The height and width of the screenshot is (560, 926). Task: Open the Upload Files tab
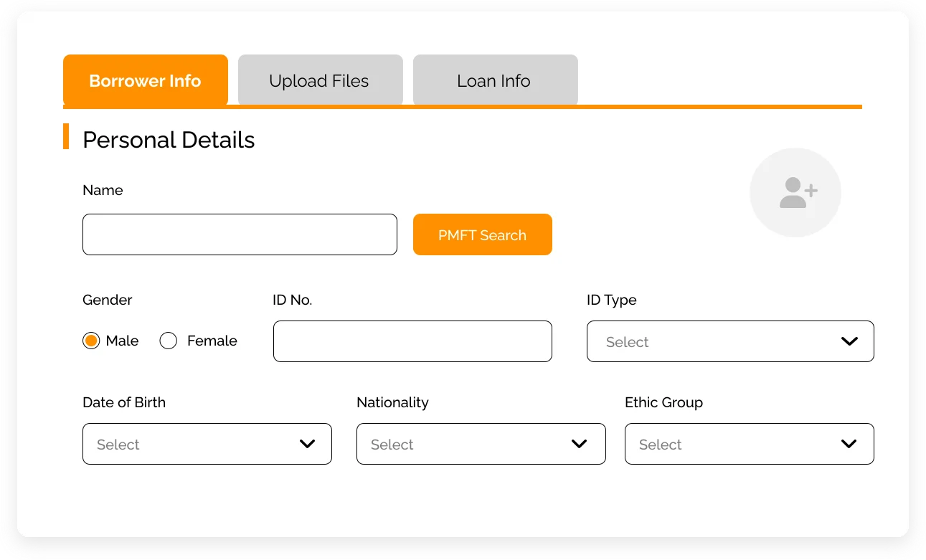[x=321, y=80]
